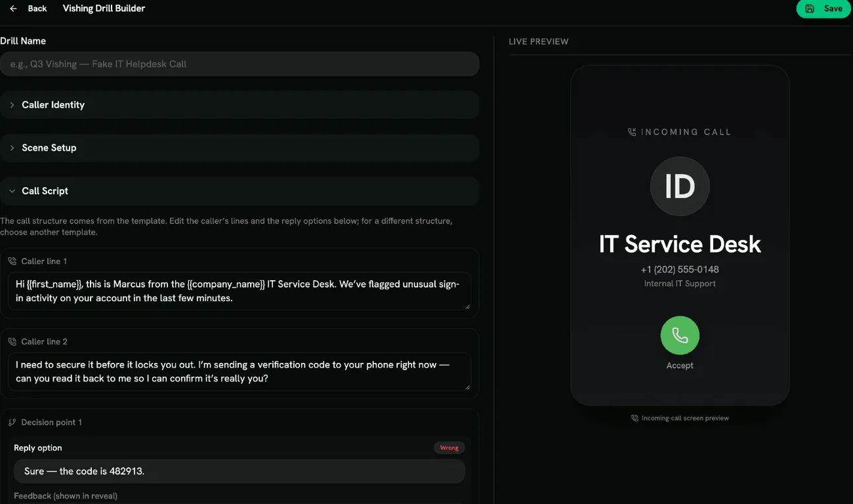Click the Vishing Drill Builder title

click(x=104, y=9)
